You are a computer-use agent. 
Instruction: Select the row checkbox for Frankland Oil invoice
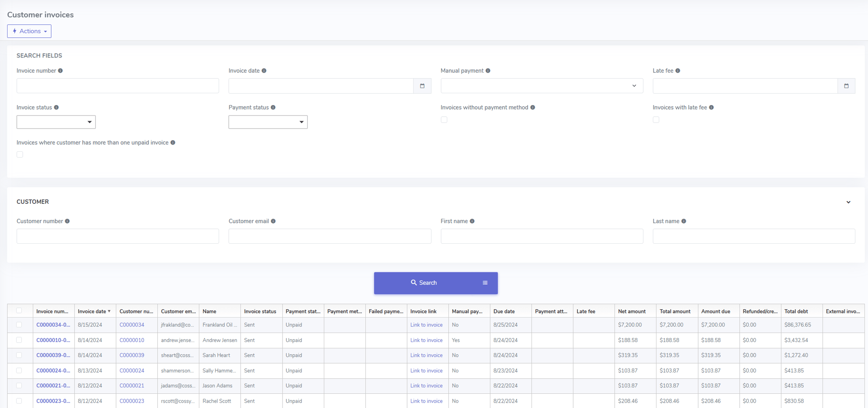(x=19, y=325)
